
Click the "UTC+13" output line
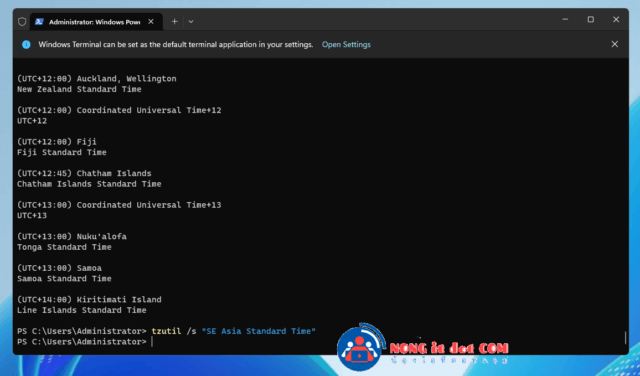coord(32,216)
